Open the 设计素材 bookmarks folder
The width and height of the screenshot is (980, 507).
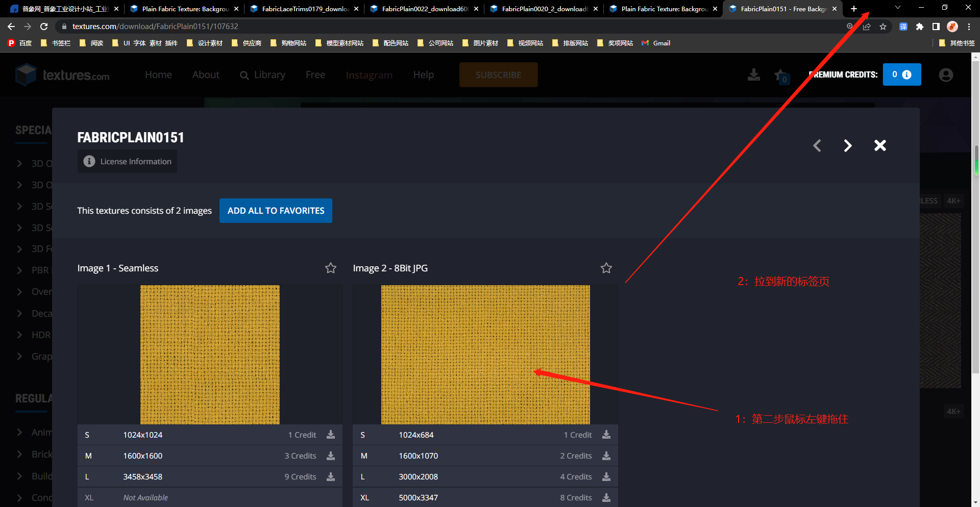tap(205, 43)
